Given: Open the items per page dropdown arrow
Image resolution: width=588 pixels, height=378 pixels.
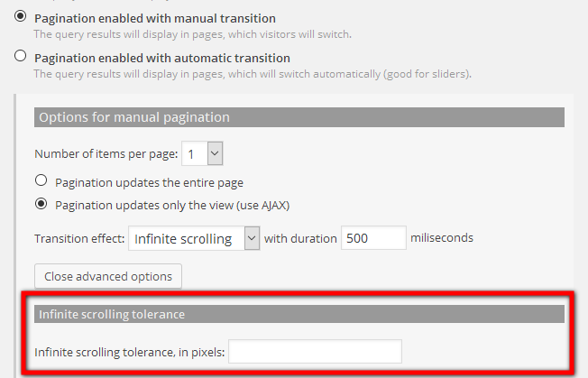Looking at the screenshot, I should click(215, 153).
